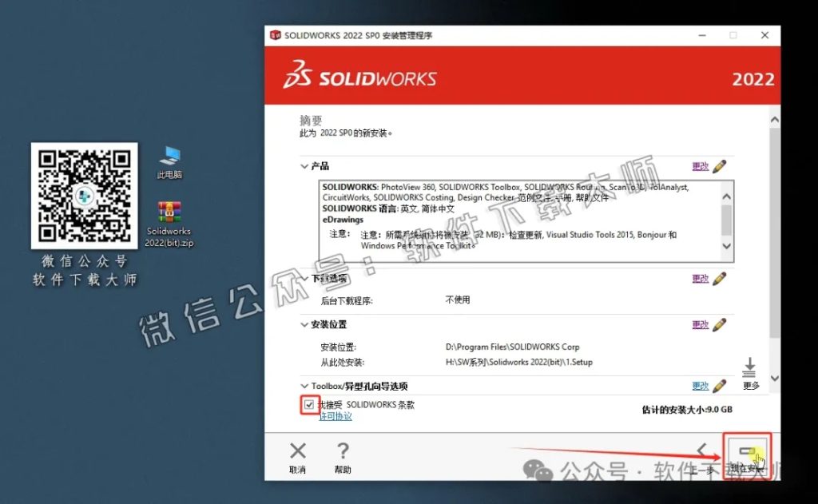Edit 安装位置 using its pencil icon

pos(720,324)
